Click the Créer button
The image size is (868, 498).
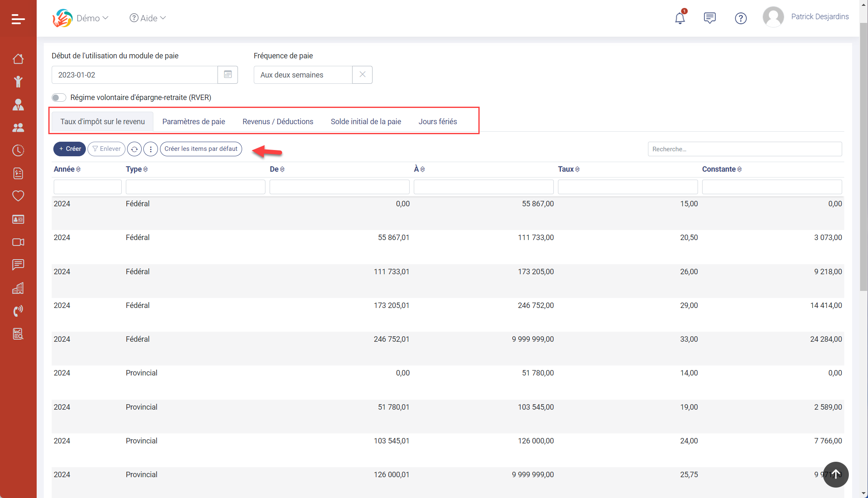70,149
